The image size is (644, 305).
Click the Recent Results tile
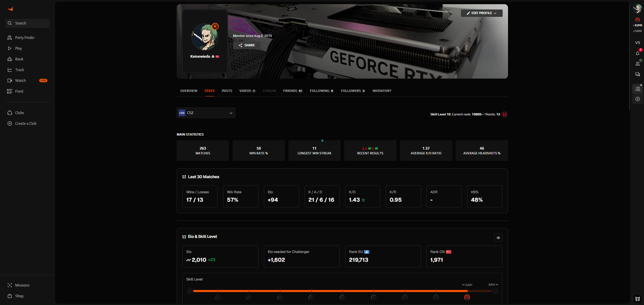pos(370,151)
